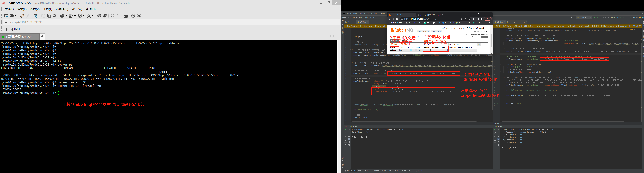
Task: Expand File Transfer dropdown arrow in Xshell
Action: tap(75, 16)
